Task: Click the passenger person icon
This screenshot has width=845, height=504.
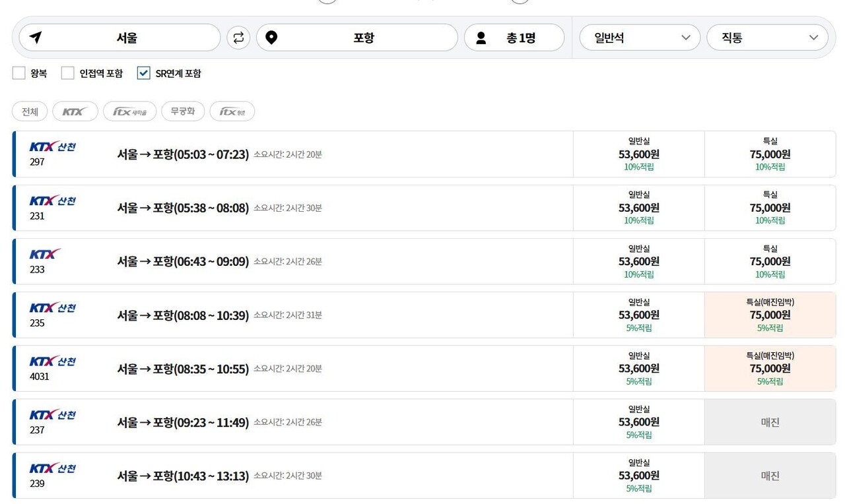Action: (x=481, y=38)
